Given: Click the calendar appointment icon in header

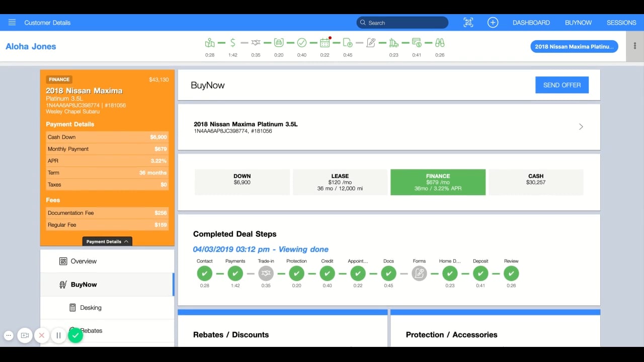Looking at the screenshot, I should [x=325, y=43].
